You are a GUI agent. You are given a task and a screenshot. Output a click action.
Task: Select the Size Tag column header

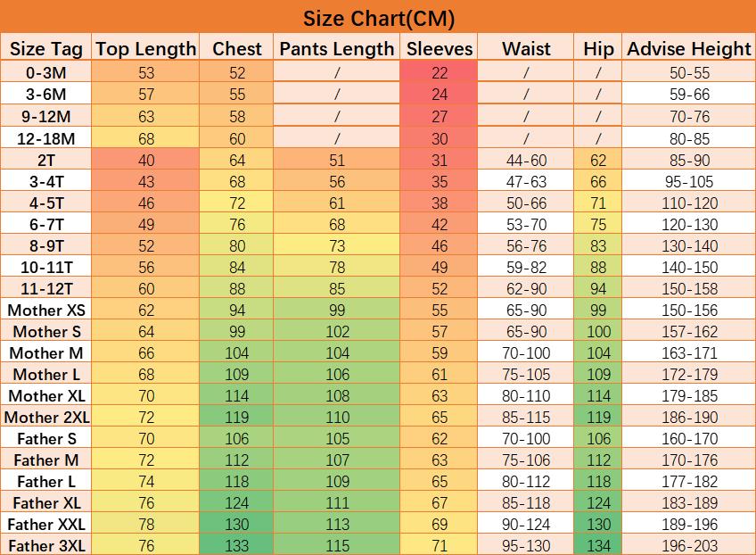45,49
